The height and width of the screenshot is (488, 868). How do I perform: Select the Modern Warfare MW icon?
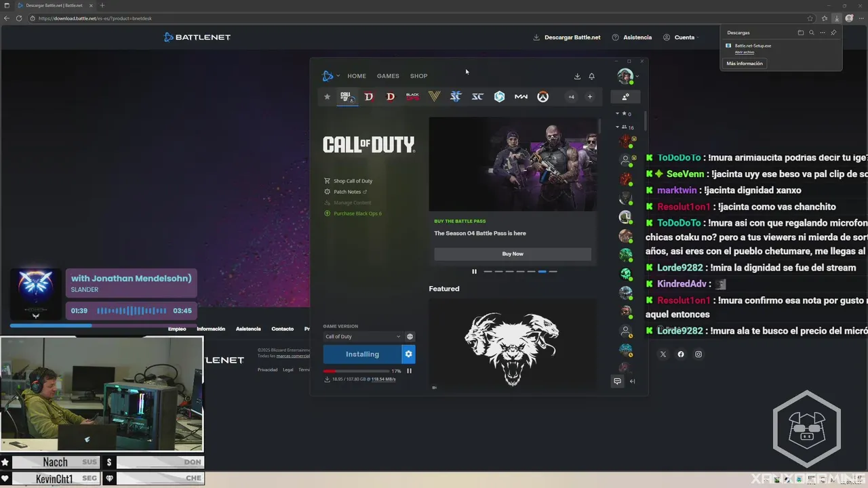tap(521, 97)
